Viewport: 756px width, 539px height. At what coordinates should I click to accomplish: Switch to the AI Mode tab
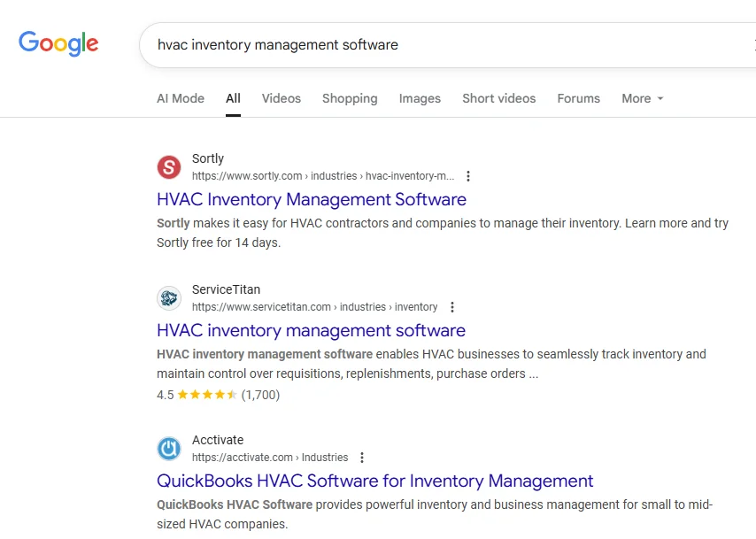click(181, 98)
